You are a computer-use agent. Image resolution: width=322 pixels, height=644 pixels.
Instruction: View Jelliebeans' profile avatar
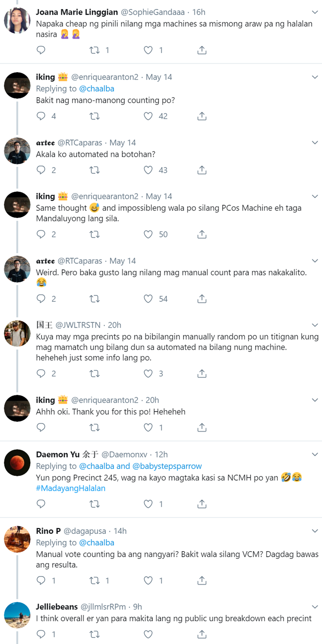(x=17, y=615)
